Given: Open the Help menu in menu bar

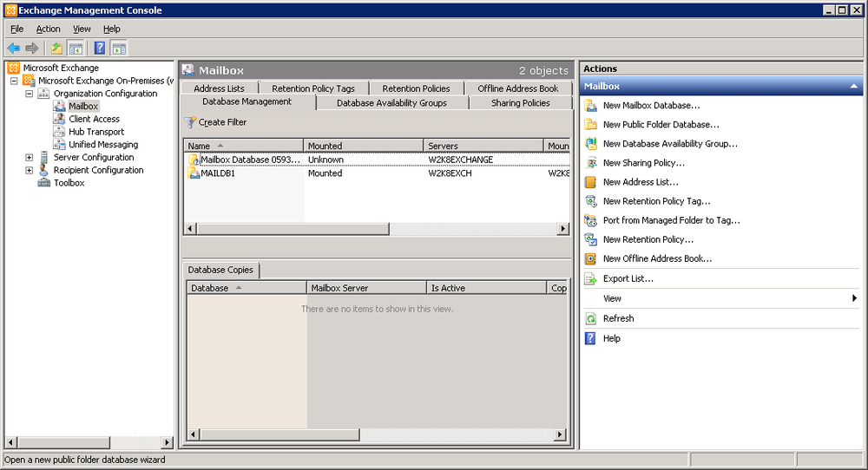Looking at the screenshot, I should 111,29.
